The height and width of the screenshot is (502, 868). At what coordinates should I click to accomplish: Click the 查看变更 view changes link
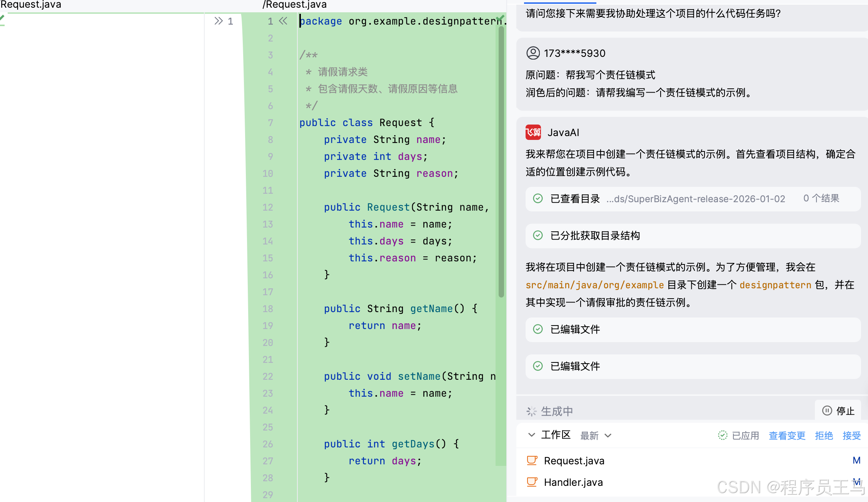pos(787,436)
